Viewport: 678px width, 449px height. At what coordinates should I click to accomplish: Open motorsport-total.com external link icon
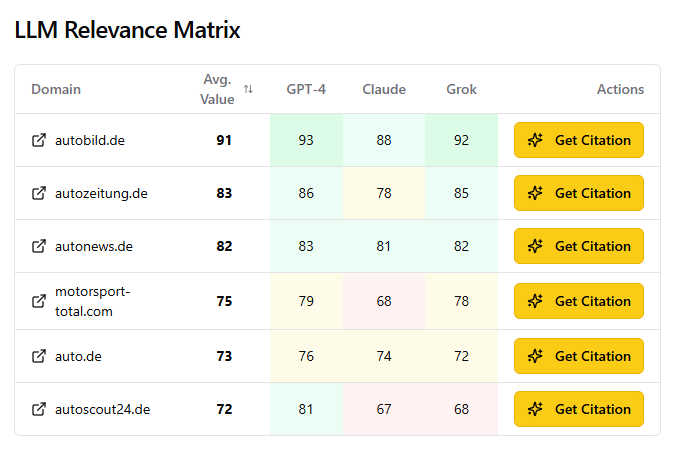click(39, 301)
